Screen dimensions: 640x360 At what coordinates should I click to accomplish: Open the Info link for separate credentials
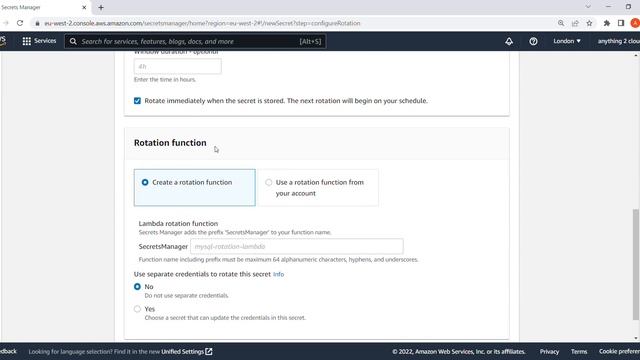278,274
